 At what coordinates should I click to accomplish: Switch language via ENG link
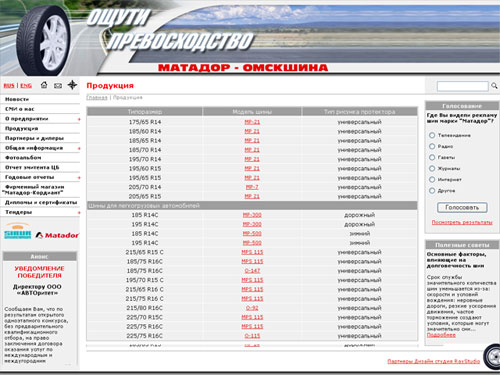26,86
